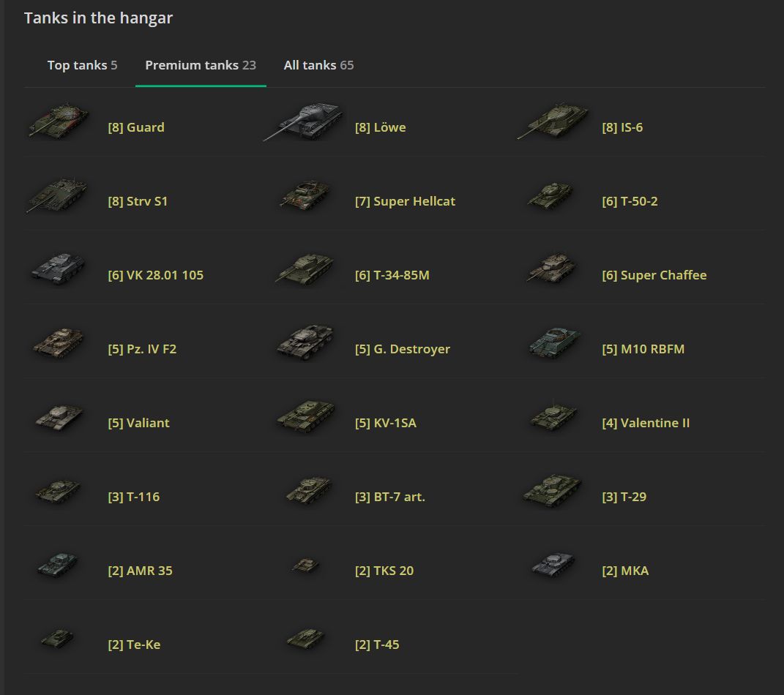Image resolution: width=784 pixels, height=695 pixels.
Task: Select the Premium tanks tab
Action: (x=201, y=65)
